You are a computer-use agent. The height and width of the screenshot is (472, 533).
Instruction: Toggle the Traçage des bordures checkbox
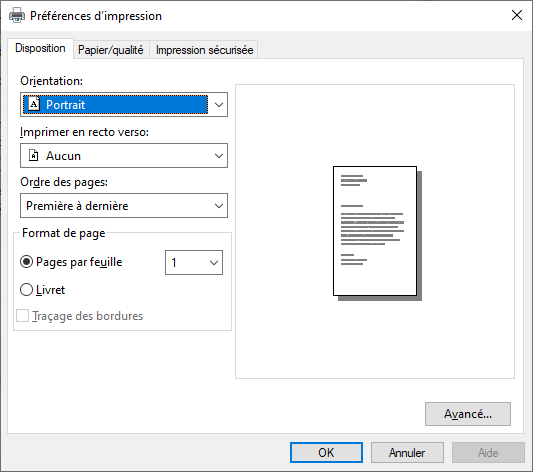click(x=22, y=316)
